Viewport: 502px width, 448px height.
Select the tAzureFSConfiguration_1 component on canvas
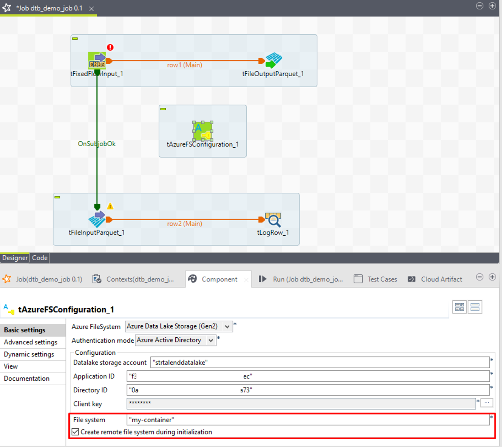pyautogui.click(x=203, y=131)
